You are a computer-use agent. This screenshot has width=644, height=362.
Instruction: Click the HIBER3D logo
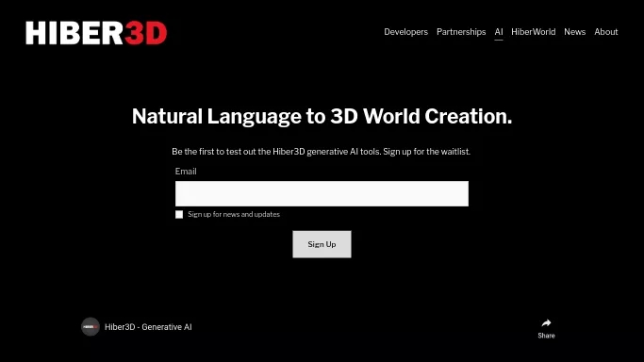[96, 33]
